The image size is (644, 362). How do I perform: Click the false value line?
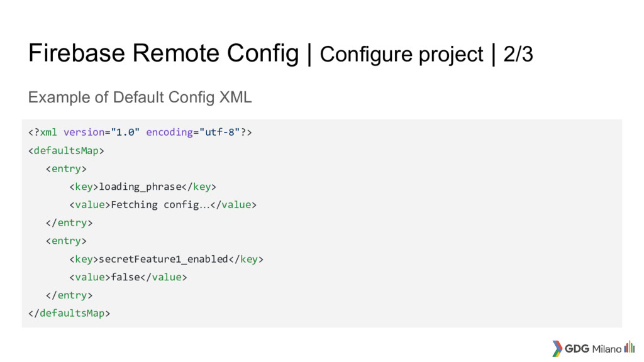[128, 277]
